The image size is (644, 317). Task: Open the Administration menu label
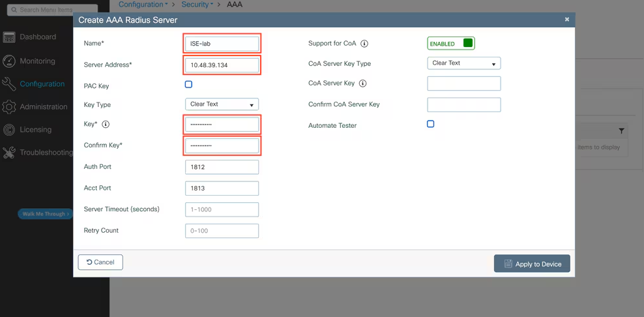click(x=44, y=106)
